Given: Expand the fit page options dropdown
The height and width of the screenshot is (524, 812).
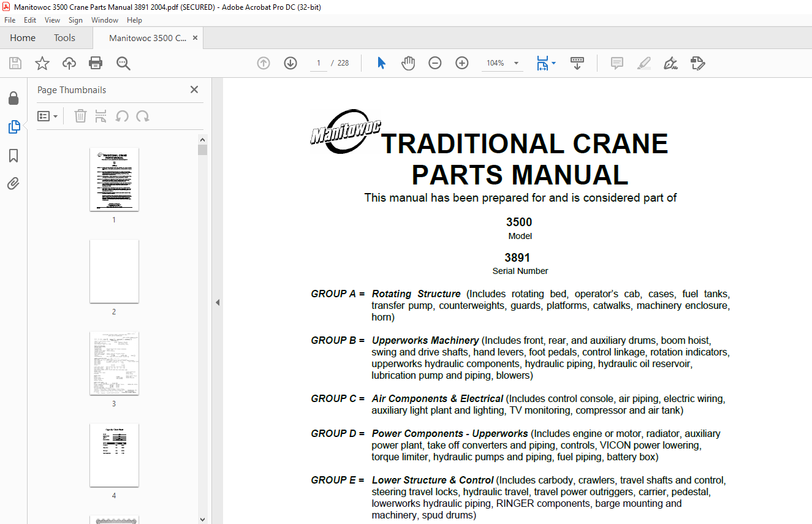Looking at the screenshot, I should click(553, 63).
